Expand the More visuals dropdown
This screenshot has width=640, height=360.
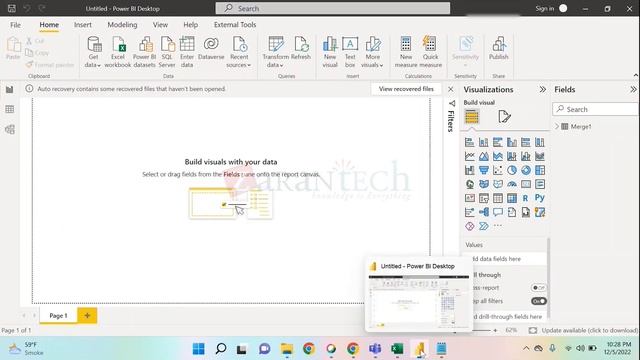372,52
